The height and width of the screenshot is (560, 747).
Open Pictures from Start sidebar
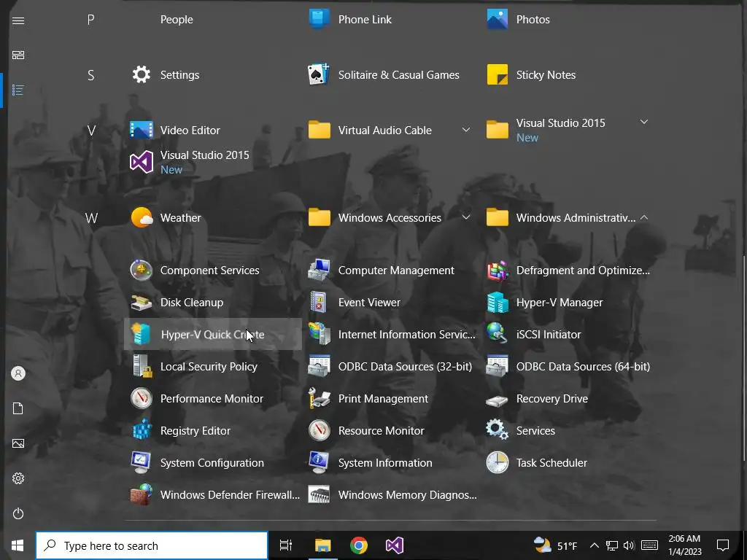18,443
